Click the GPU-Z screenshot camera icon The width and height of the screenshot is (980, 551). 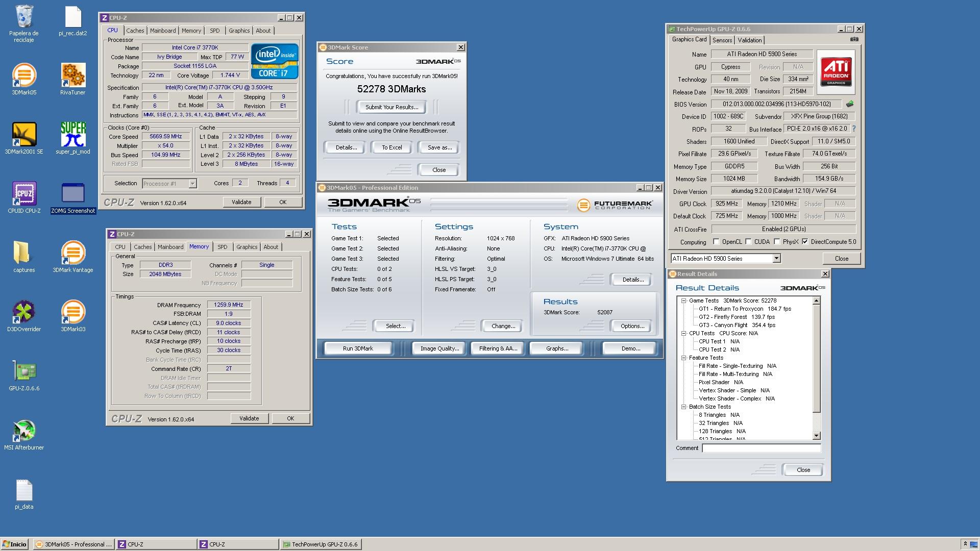point(854,39)
